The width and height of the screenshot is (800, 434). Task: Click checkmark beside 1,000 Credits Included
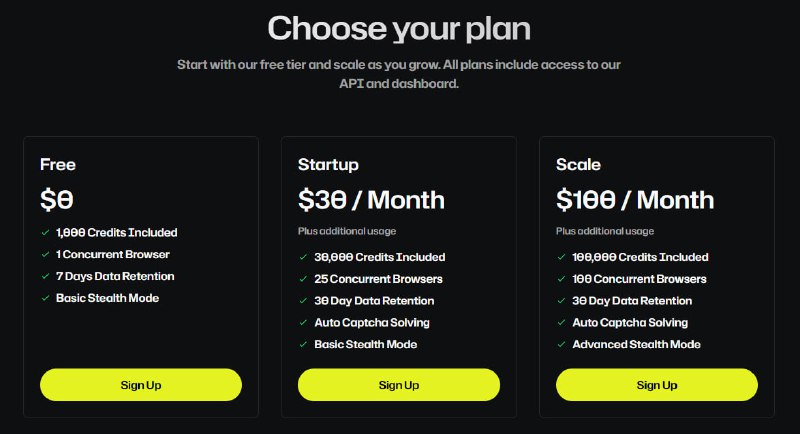pos(45,232)
